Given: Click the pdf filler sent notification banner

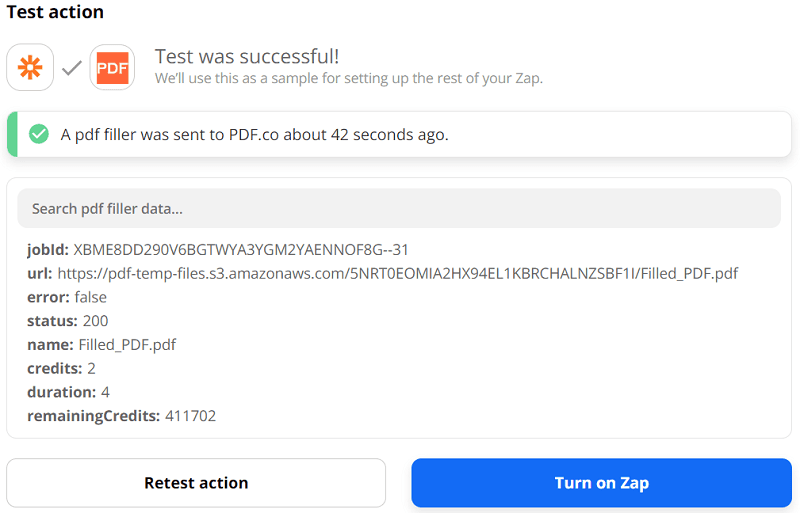Looking at the screenshot, I should point(400,134).
